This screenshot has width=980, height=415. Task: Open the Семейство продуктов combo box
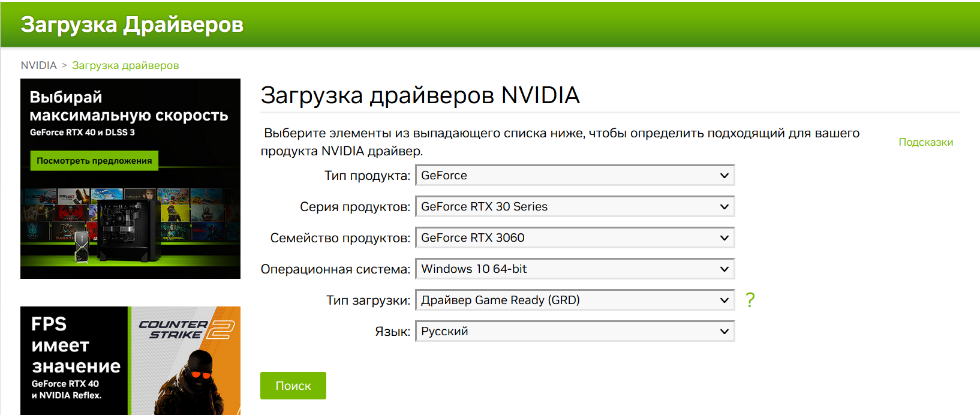574,238
